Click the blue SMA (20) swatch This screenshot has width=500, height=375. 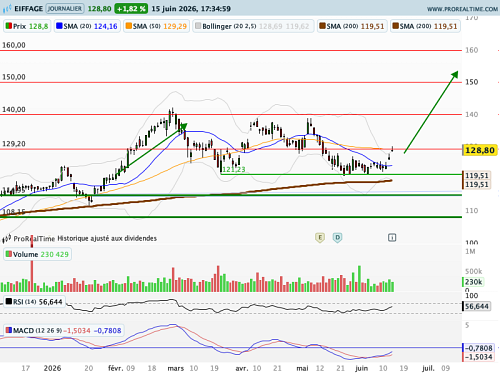pos(59,26)
